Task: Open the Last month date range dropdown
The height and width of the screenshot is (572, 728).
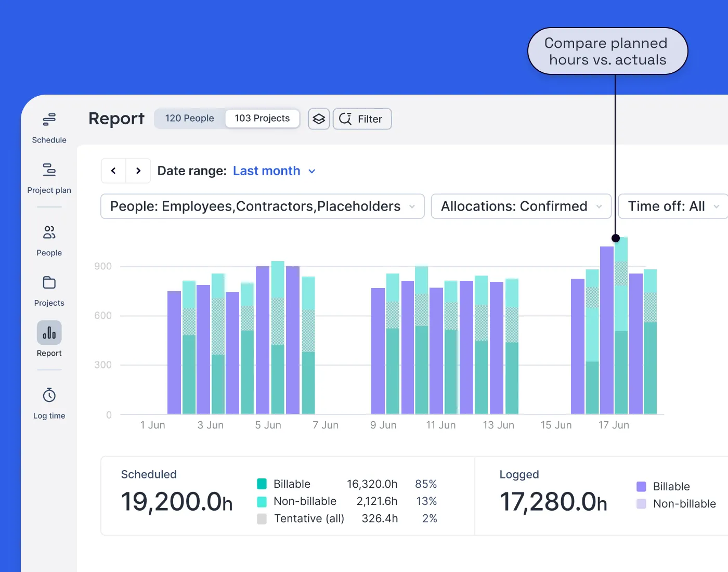Action: [x=274, y=171]
